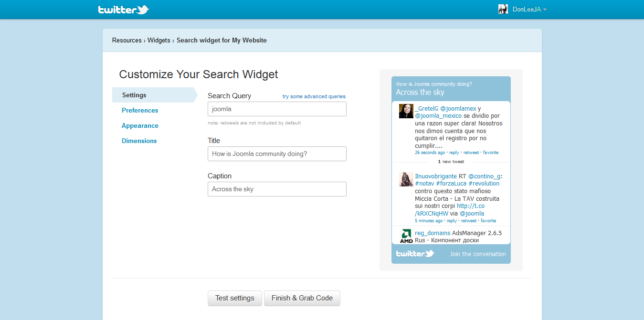This screenshot has width=644, height=320.
Task: Click Ilnuovobrigante's avatar in widget preview
Action: click(406, 179)
